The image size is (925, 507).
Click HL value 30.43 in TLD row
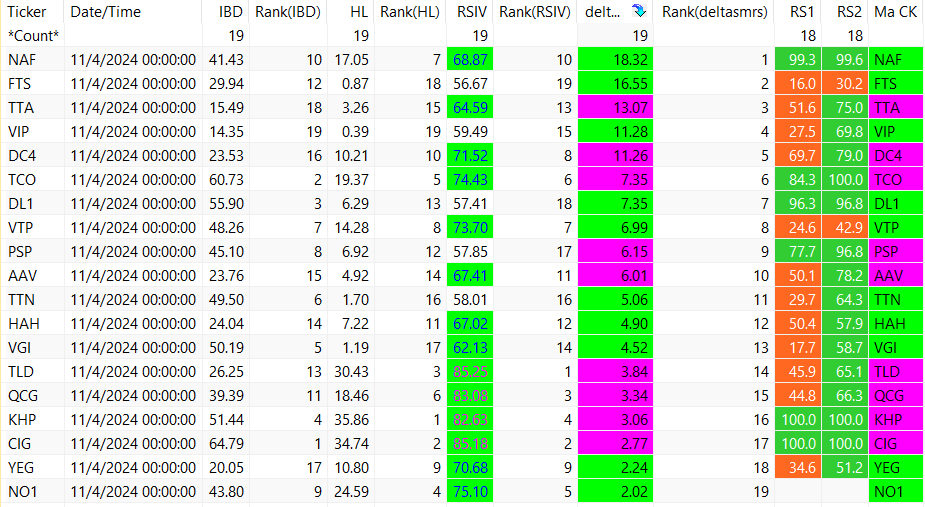[x=350, y=372]
